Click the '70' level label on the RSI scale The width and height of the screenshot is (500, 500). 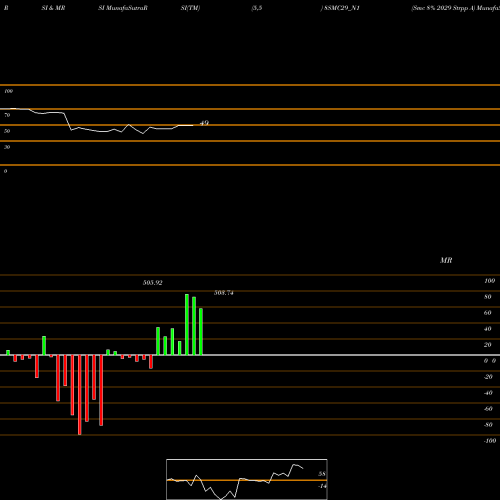[7, 115]
